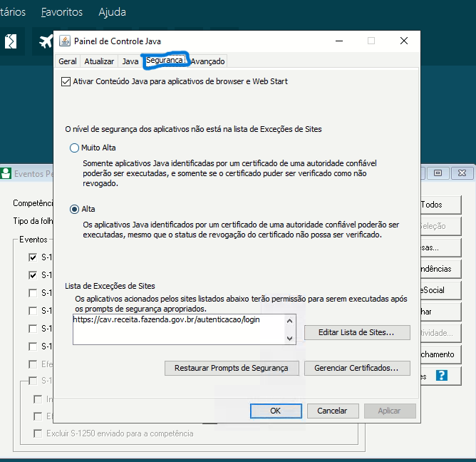Click the blue question mark help icon
The height and width of the screenshot is (462, 476).
[x=442, y=376]
